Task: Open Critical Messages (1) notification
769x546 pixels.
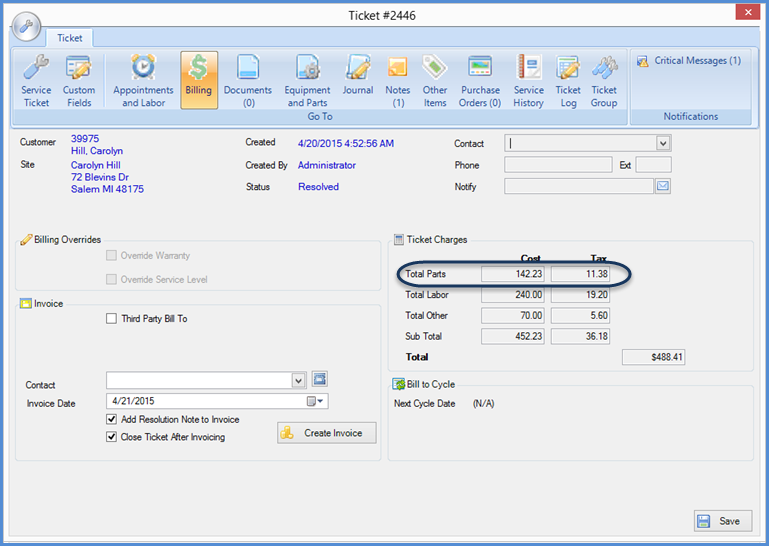Action: pyautogui.click(x=689, y=61)
